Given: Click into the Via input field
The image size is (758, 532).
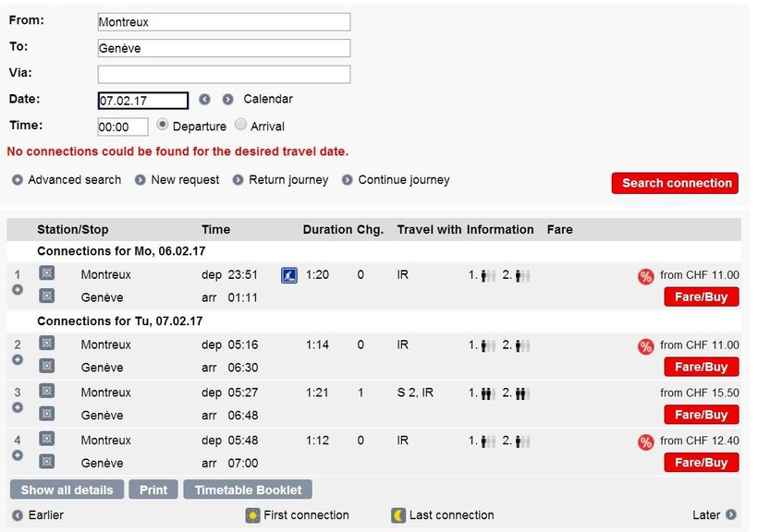Looking at the screenshot, I should (x=224, y=75).
